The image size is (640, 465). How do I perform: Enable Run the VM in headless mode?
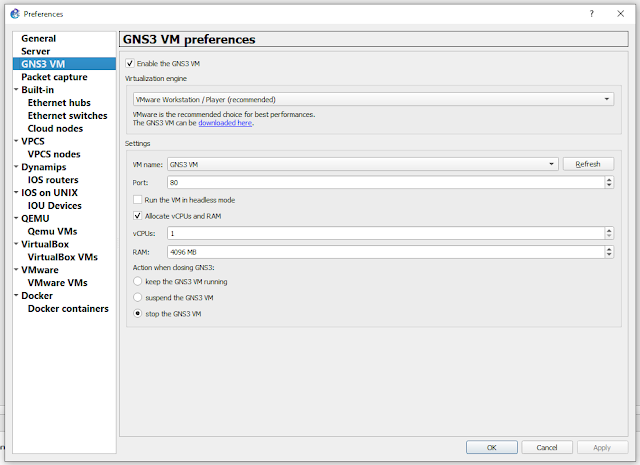[138, 200]
